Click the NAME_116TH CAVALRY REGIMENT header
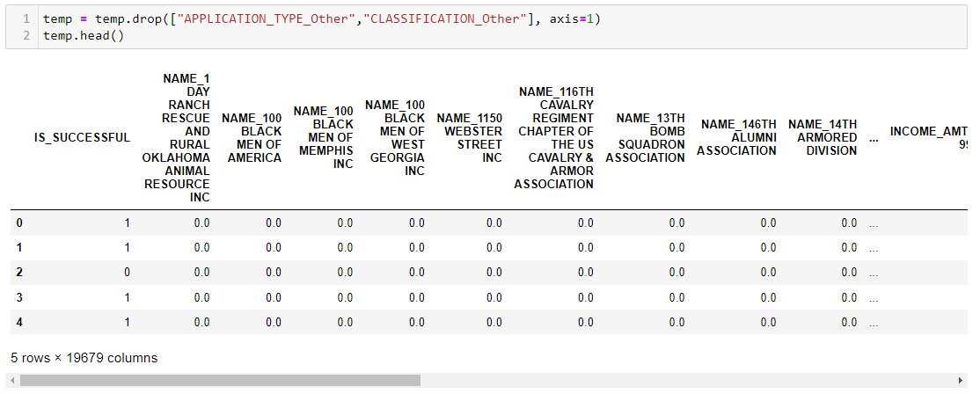Screen dimensions: 980x394 tap(553, 138)
